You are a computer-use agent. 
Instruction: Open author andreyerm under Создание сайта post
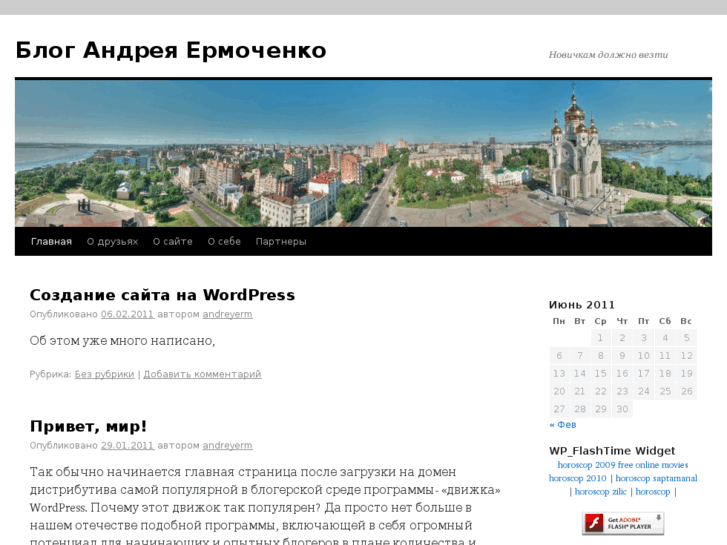228,314
